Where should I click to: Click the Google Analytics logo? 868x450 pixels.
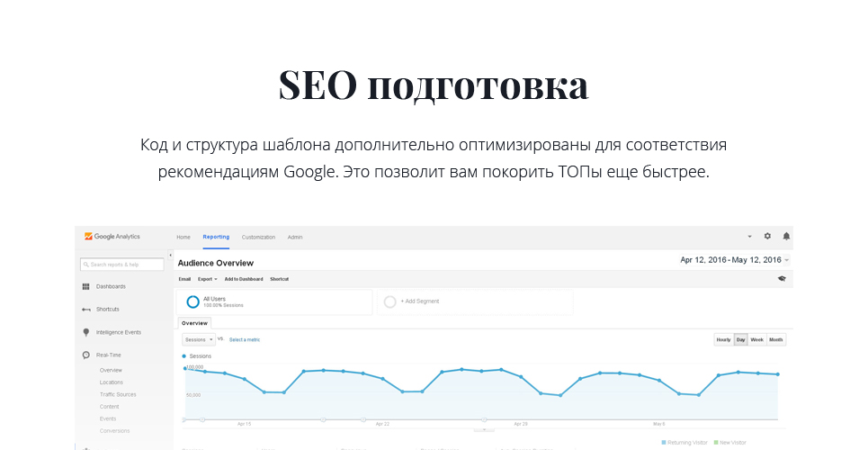coord(112,237)
